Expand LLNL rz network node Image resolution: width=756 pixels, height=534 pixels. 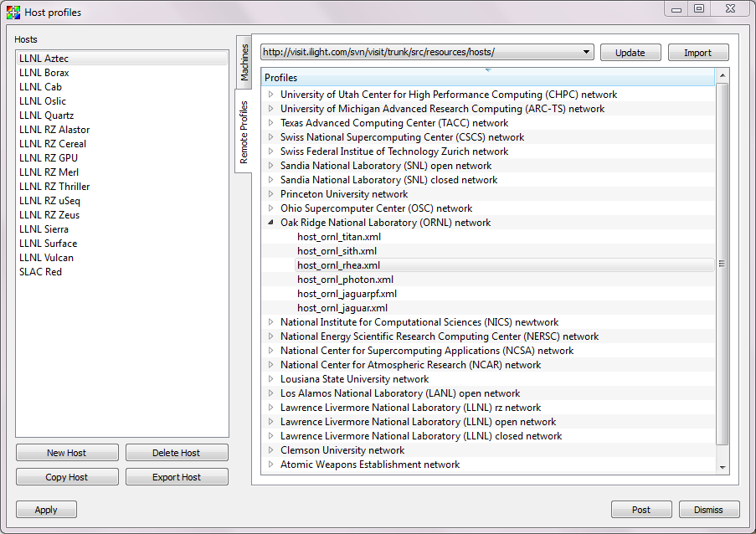271,408
